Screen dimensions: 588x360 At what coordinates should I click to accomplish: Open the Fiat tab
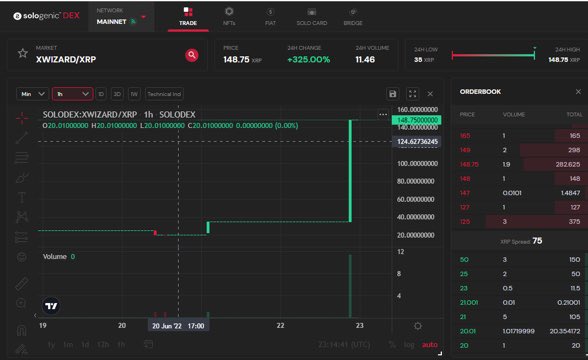pos(270,16)
